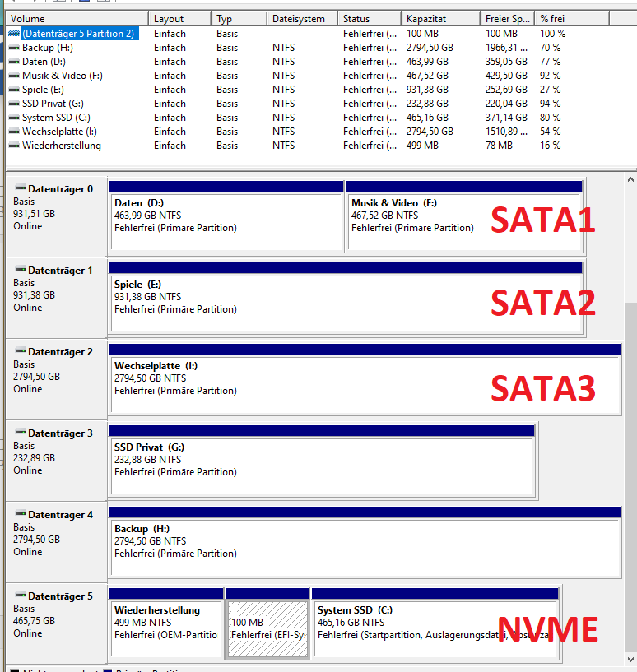Screen dimensions: 637x672
Task: Sort the list by the Typ column header
Action: pos(239,19)
